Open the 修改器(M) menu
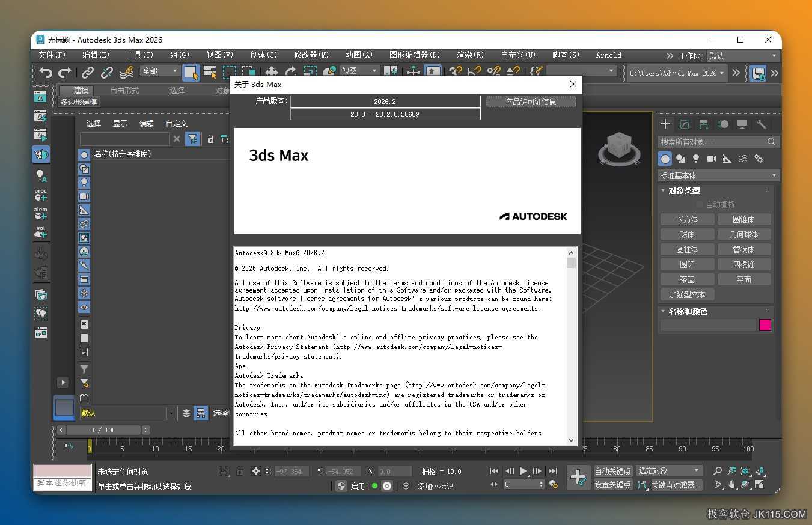The image size is (812, 525). tap(311, 55)
